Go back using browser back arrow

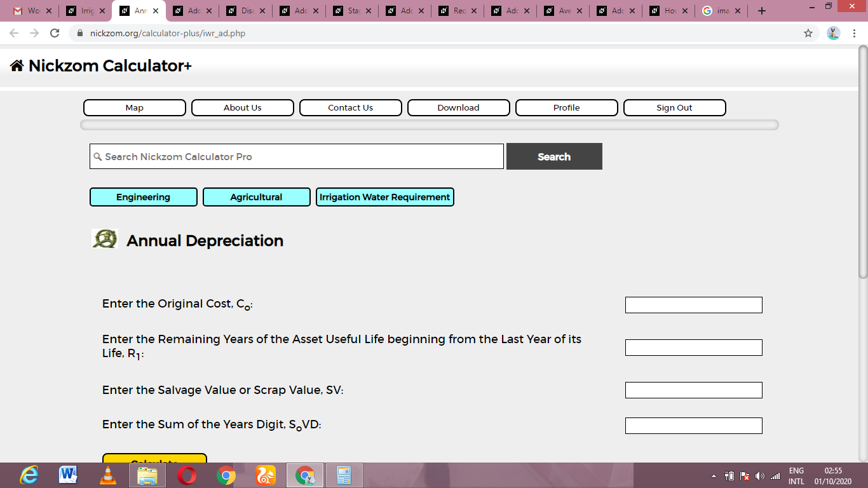coord(14,33)
